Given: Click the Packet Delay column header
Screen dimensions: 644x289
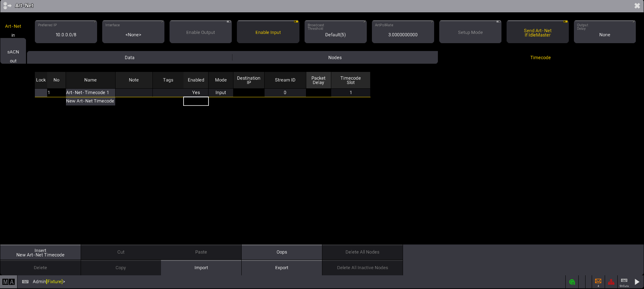Looking at the screenshot, I should (318, 80).
